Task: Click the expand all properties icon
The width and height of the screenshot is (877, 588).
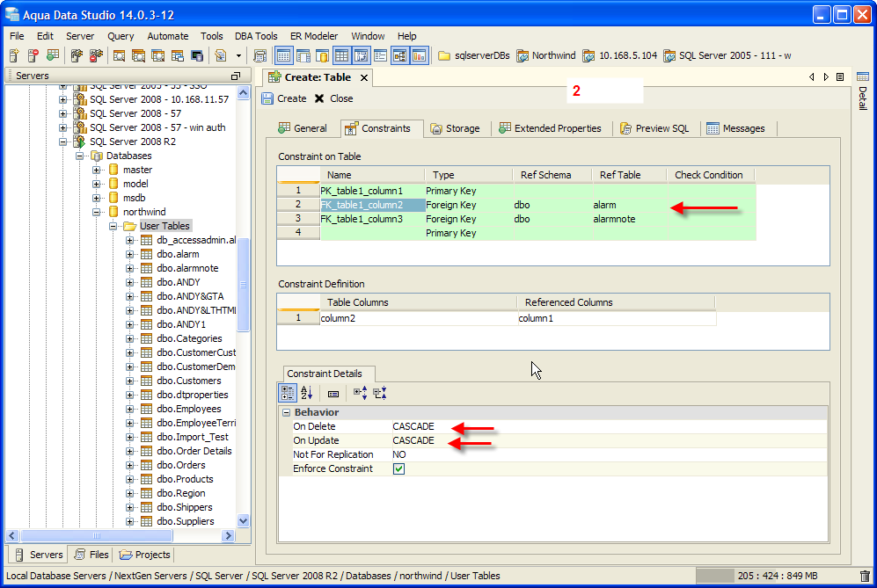Action: 360,393
